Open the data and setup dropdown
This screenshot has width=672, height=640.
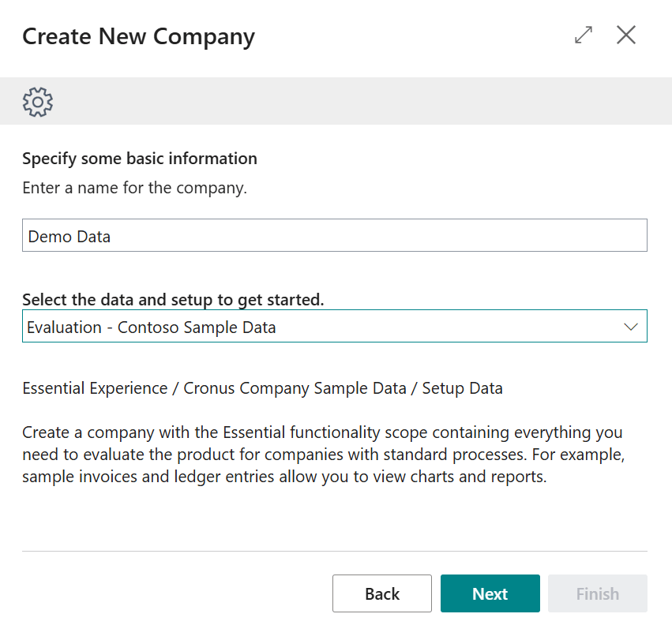[334, 327]
